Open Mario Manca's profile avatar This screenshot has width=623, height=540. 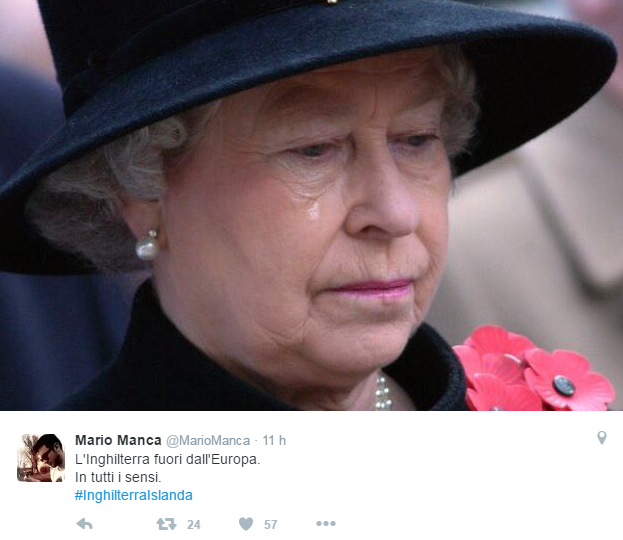click(41, 458)
